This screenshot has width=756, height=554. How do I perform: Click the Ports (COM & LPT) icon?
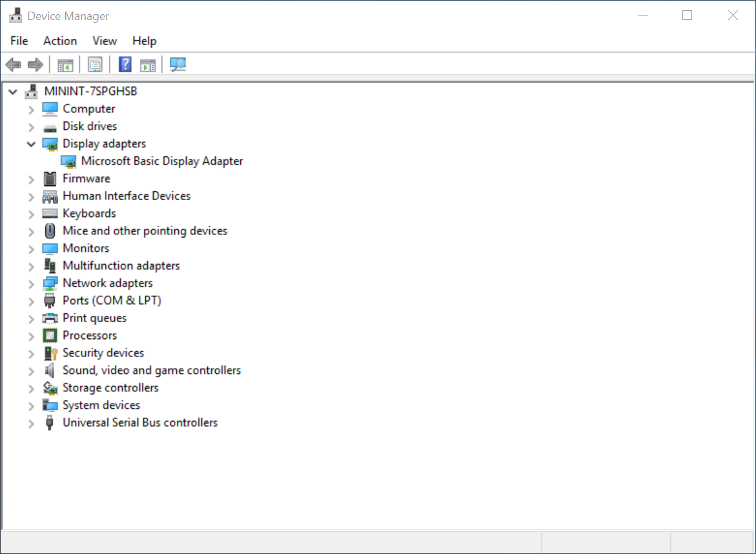(50, 301)
